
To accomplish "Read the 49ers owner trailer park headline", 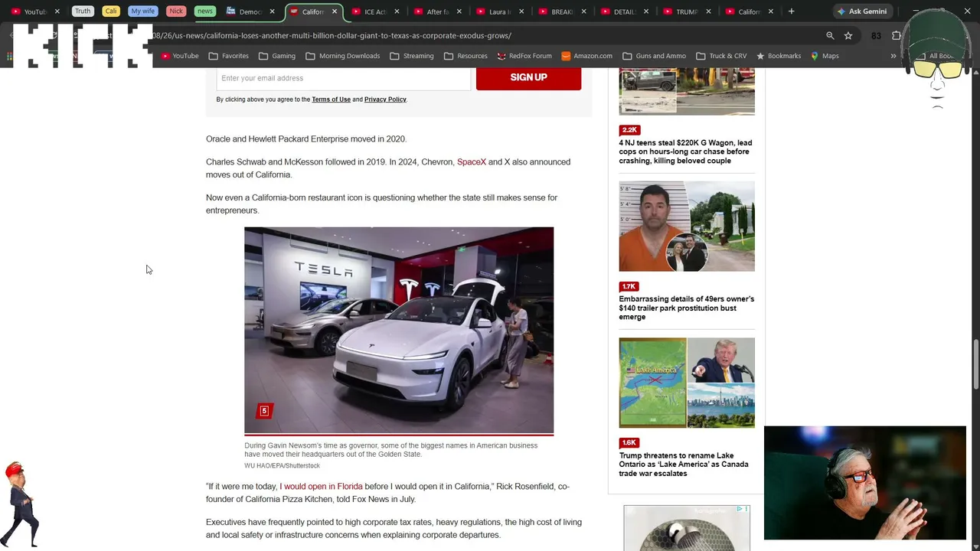I will (687, 308).
